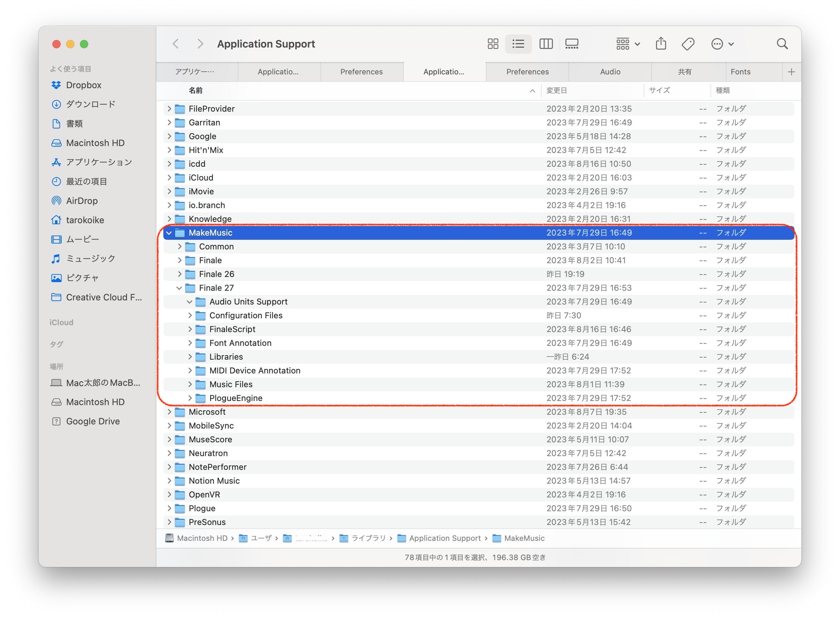Expand the NotePerformer folder
This screenshot has height=618, width=840.
click(169, 467)
